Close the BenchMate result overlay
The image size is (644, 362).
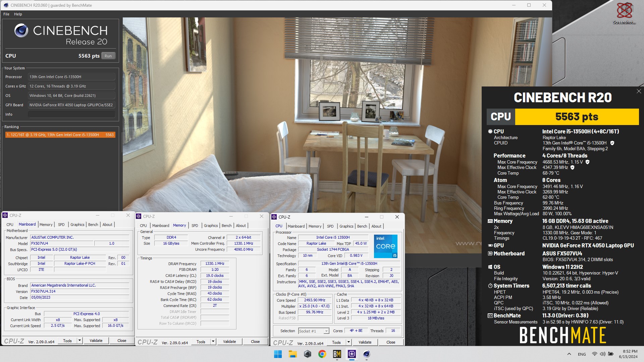639,91
